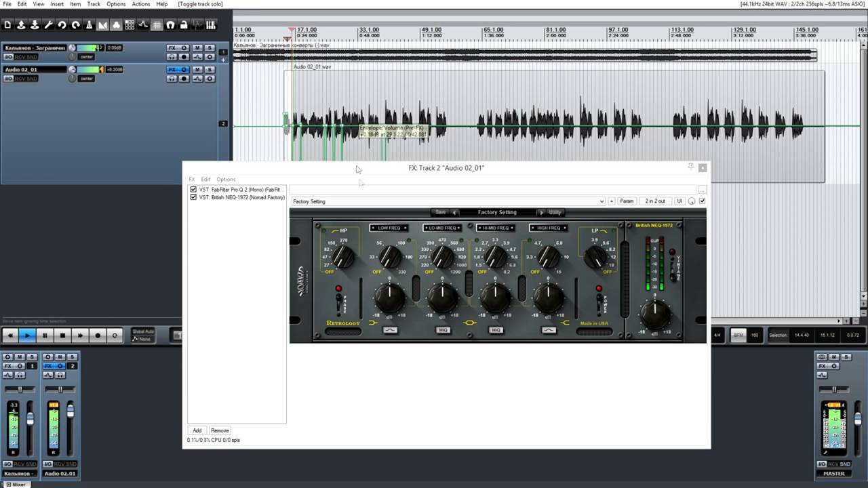
Task: Toggle the grid lines icon
Action: [157, 25]
